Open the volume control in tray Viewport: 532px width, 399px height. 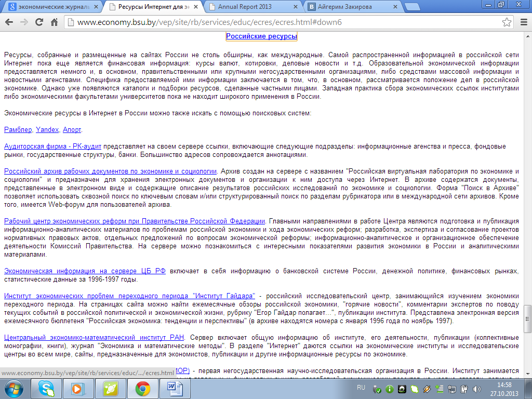(477, 389)
